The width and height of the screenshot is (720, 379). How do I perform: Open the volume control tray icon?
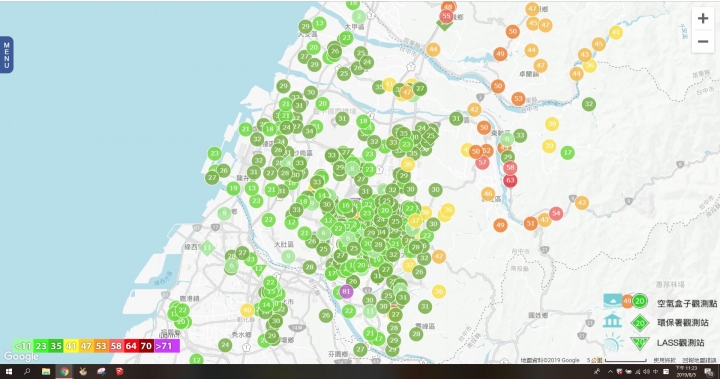pyautogui.click(x=647, y=372)
